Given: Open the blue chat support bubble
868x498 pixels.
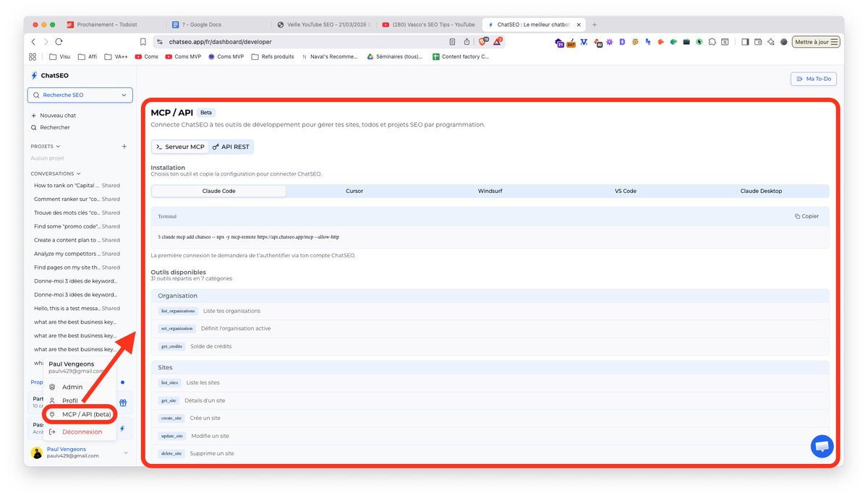Looking at the screenshot, I should [822, 446].
